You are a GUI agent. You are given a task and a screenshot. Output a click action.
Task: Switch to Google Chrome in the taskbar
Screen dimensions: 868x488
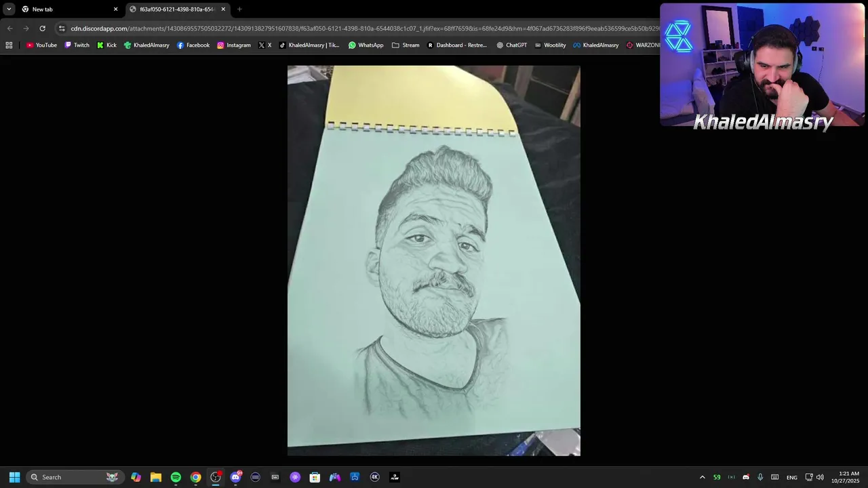195,477
